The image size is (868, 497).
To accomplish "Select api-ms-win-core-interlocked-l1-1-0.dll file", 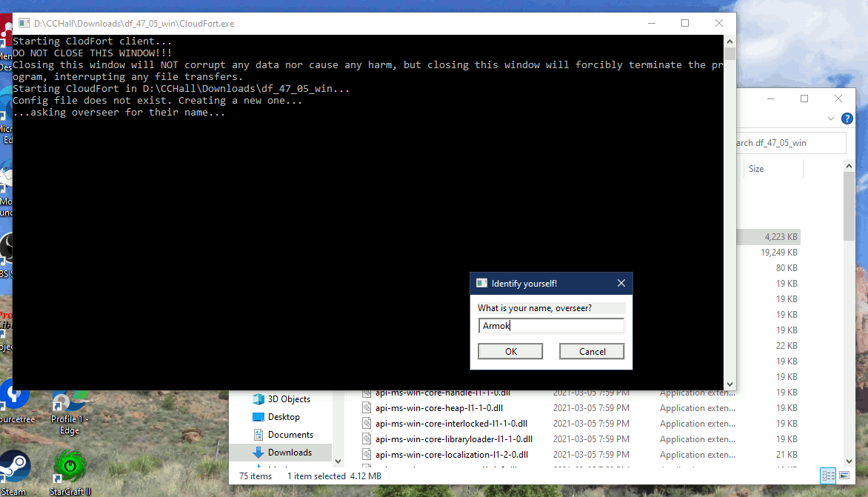I will point(451,424).
